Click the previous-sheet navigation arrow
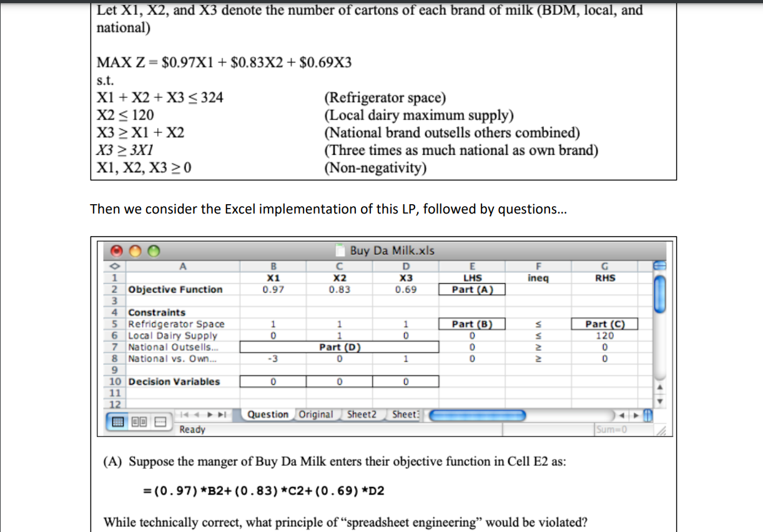Screen dimensions: 763x532 click(x=197, y=414)
